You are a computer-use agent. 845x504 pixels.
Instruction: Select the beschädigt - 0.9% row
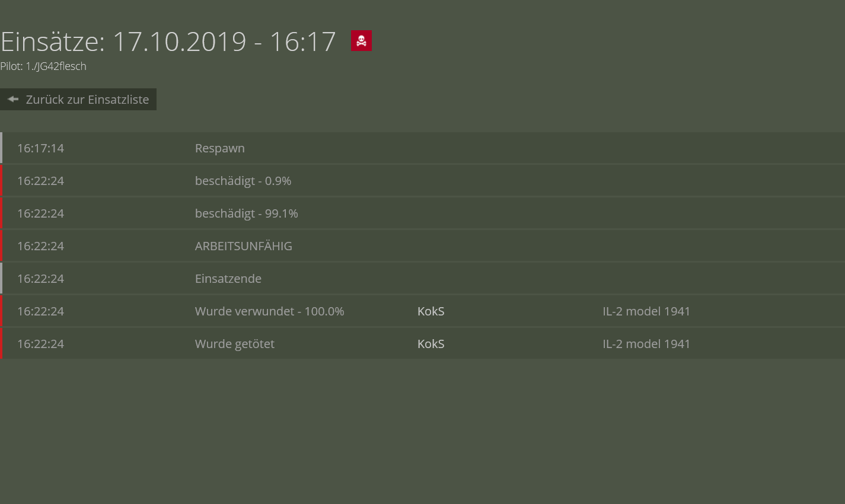click(x=422, y=181)
